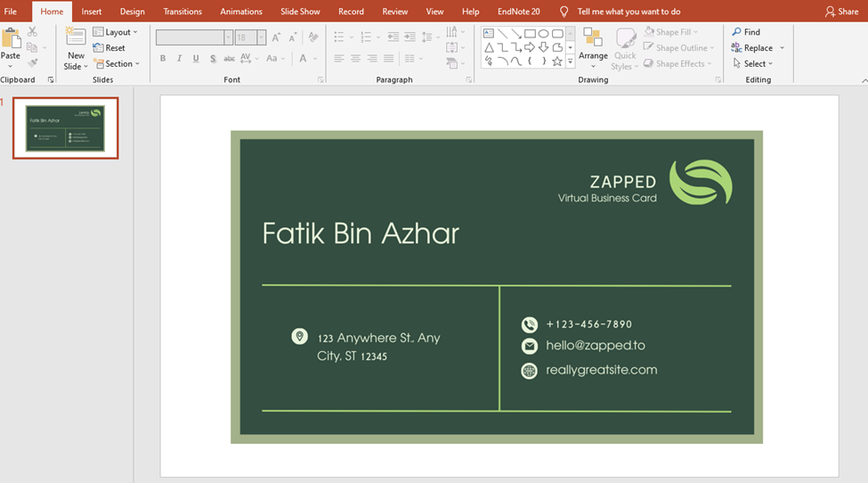Select the isosceles Triangle shape
The width and height of the screenshot is (868, 483).
[489, 47]
